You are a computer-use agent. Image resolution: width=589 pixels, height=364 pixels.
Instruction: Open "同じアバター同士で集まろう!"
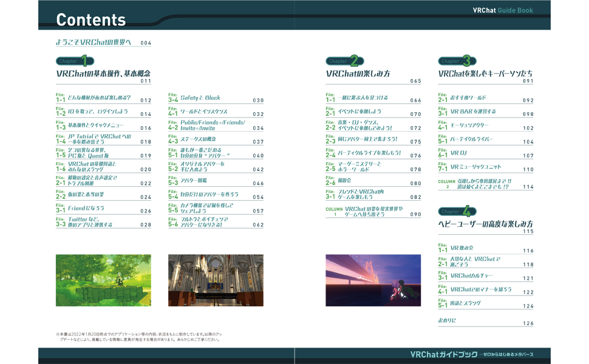pyautogui.click(x=367, y=139)
